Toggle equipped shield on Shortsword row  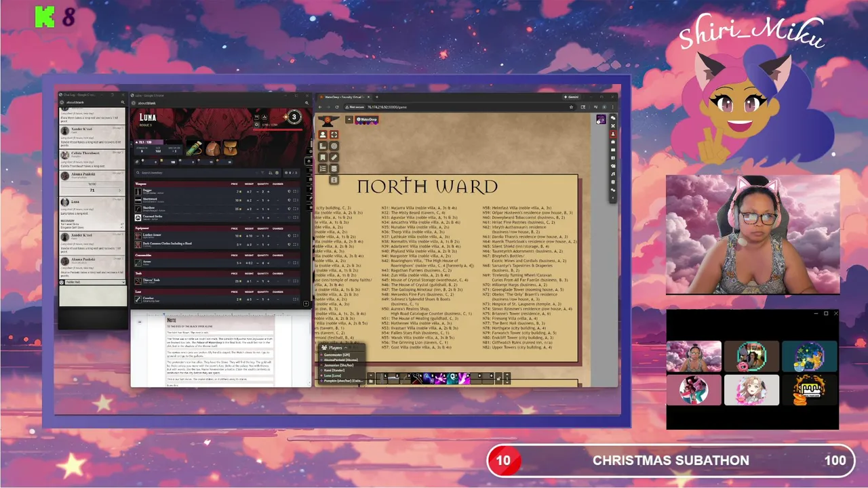(290, 200)
